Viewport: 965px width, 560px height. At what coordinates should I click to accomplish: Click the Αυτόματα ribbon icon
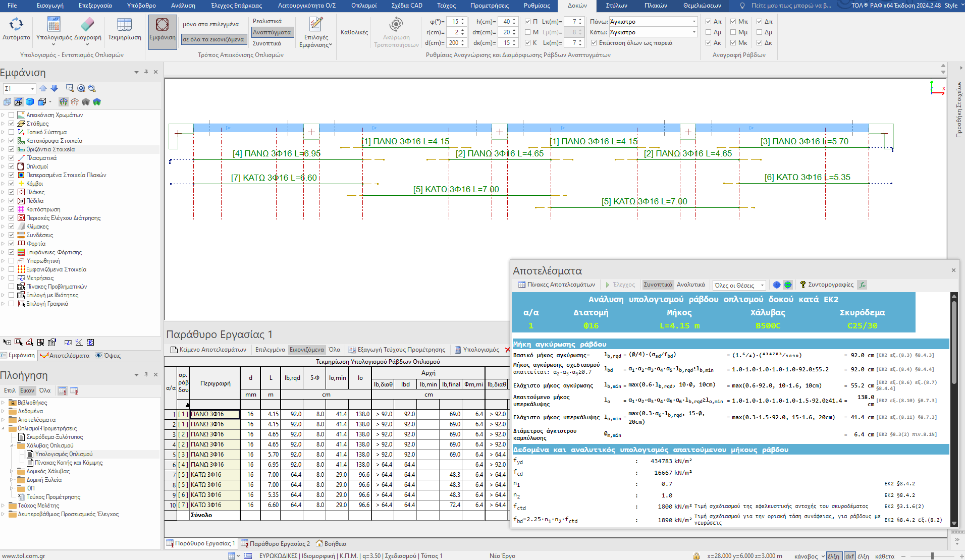pos(16,25)
